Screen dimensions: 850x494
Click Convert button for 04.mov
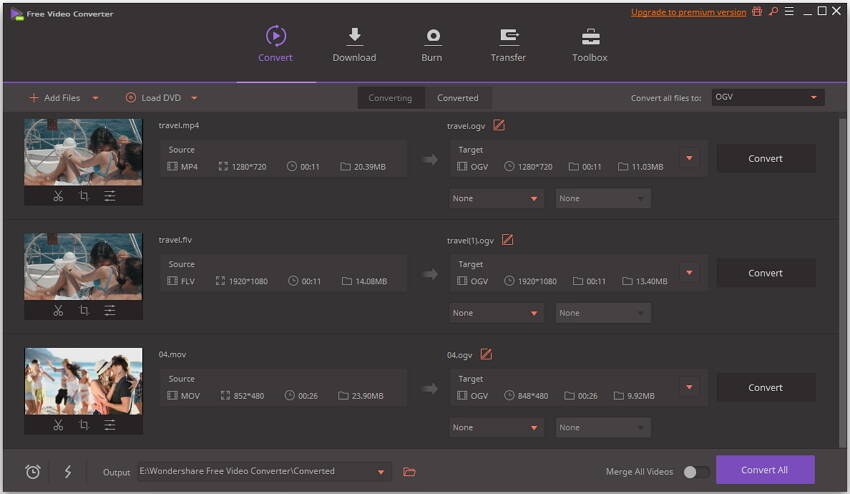tap(765, 387)
